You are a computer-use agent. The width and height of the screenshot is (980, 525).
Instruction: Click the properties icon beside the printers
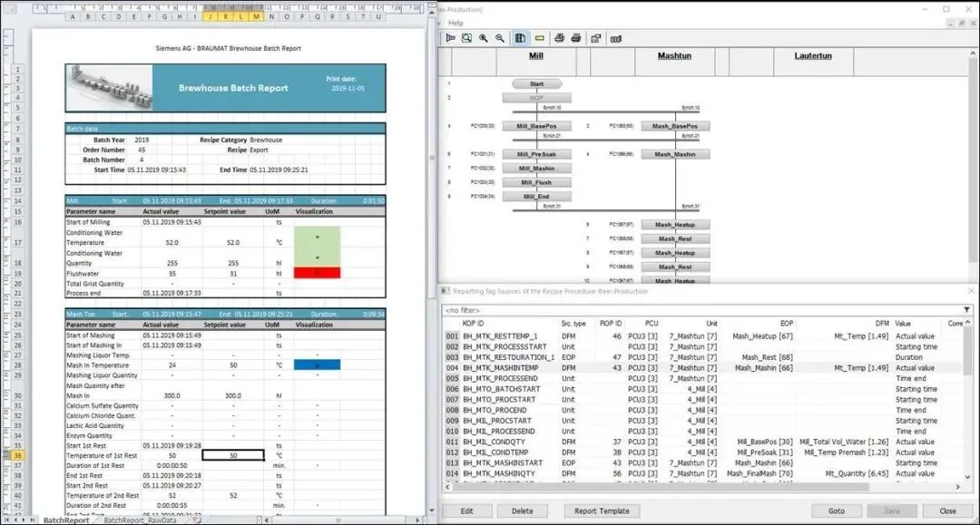pos(596,38)
